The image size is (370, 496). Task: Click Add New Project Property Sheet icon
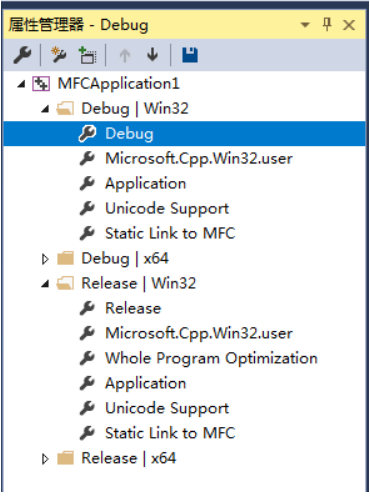point(59,55)
